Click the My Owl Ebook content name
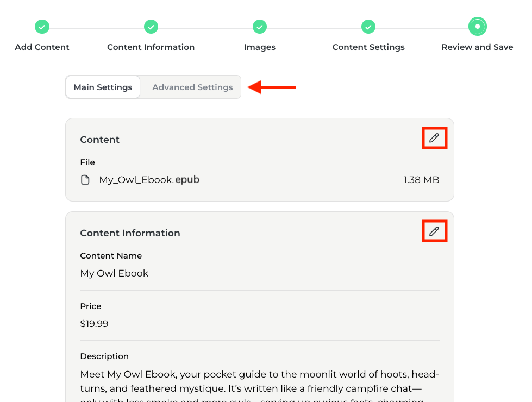Screen dimensions: 532x402 point(114,273)
